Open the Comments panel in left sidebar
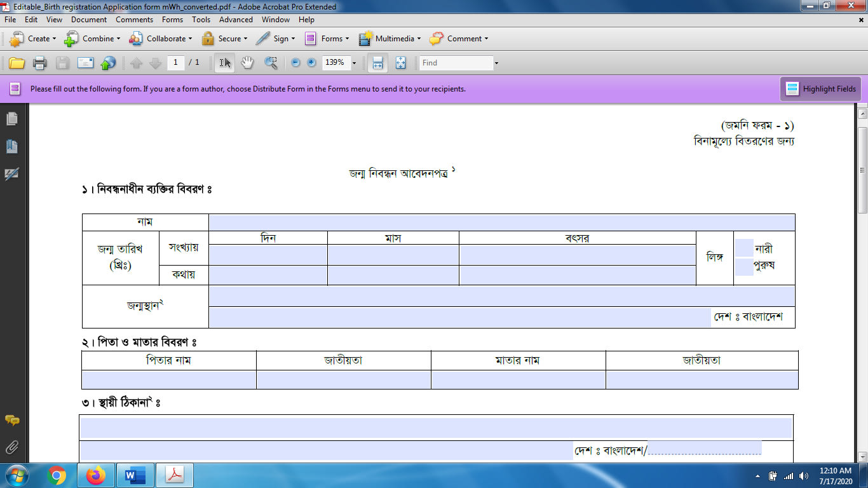Image resolution: width=868 pixels, height=488 pixels. [11, 420]
